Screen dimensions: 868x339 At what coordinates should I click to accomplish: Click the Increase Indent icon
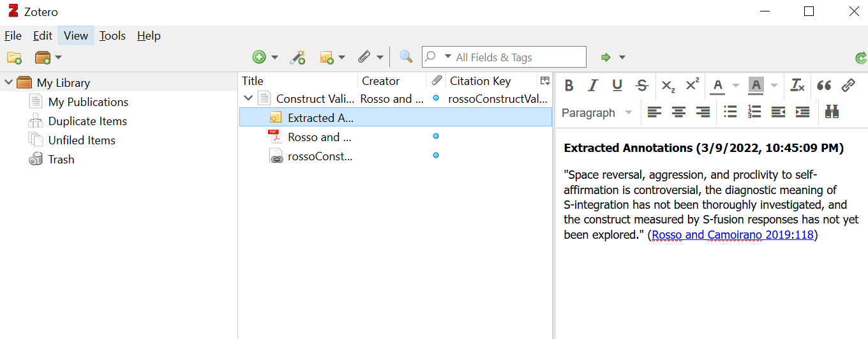pos(802,112)
